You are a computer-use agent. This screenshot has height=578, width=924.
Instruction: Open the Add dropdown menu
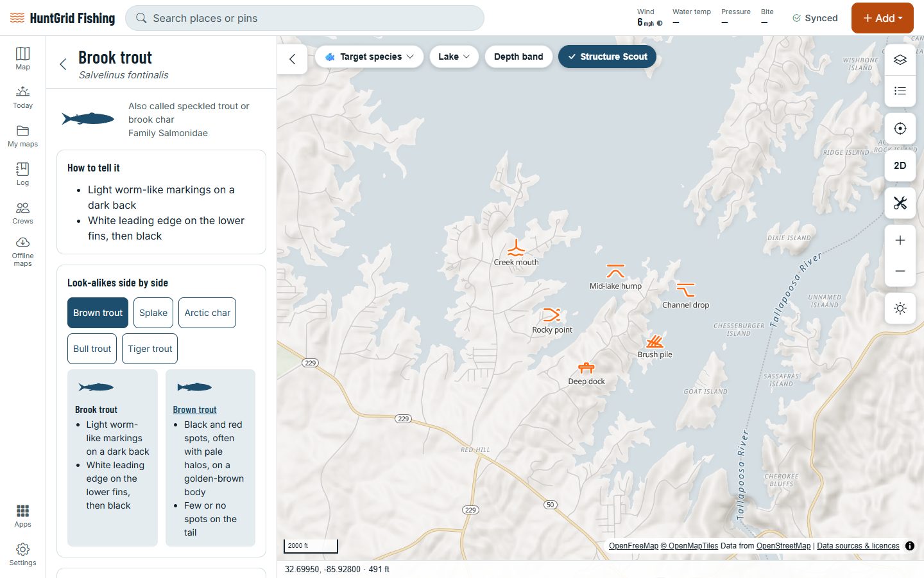(882, 18)
